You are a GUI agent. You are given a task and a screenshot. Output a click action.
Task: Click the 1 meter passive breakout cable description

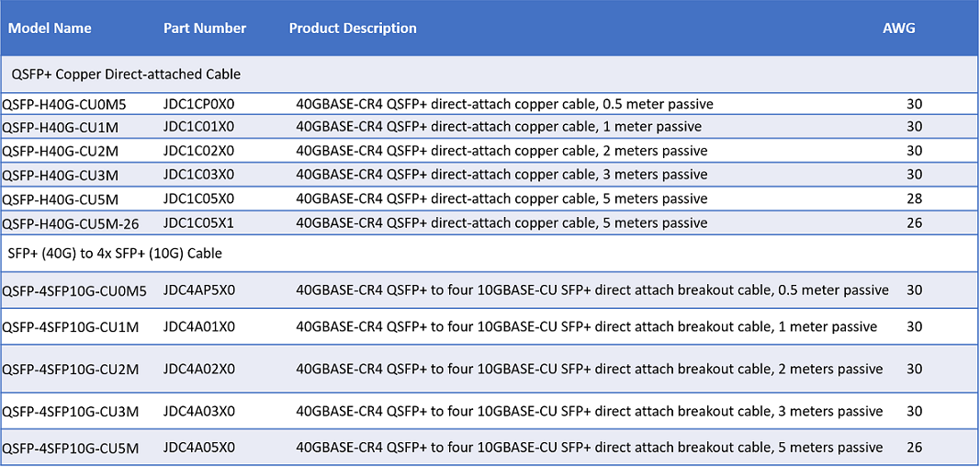tap(586, 326)
